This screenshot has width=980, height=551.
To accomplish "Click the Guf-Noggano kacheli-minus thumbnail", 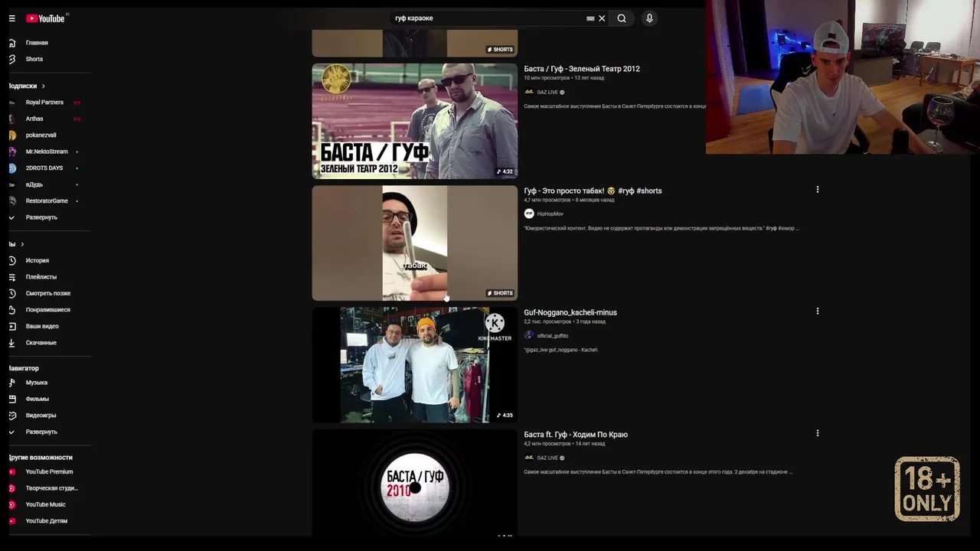I will coord(414,365).
